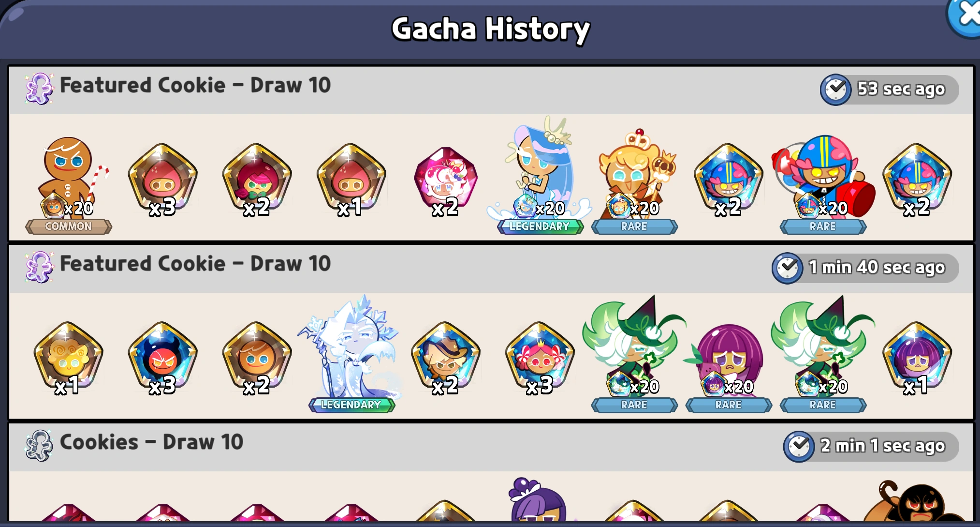Click the Cookies – Draw 10 header
Screen dimensions: 980x527
[151, 442]
